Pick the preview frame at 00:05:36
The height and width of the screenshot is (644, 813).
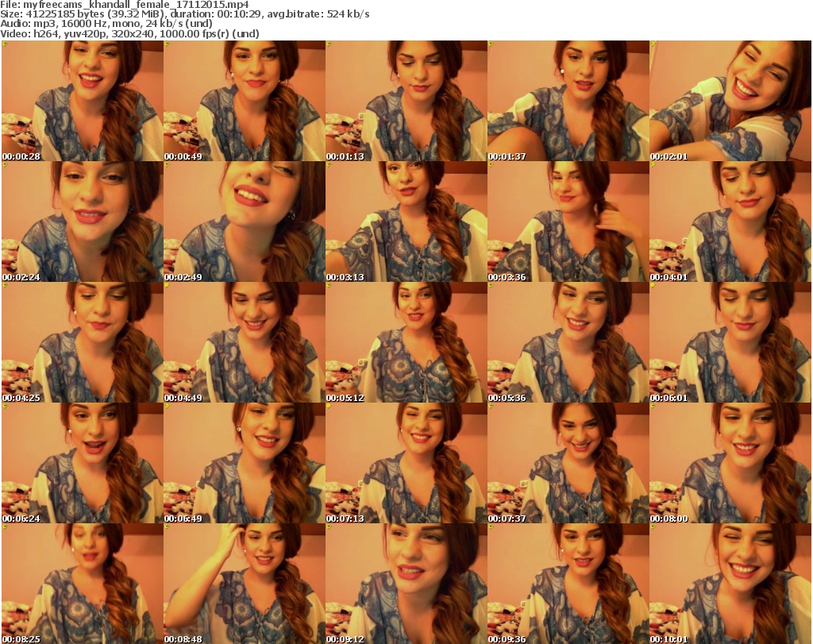[x=568, y=342]
